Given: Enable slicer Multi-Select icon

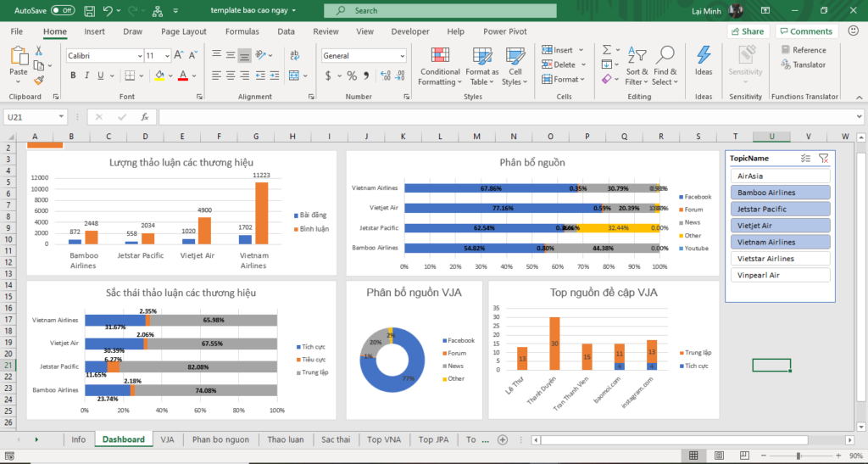Looking at the screenshot, I should click(x=805, y=159).
